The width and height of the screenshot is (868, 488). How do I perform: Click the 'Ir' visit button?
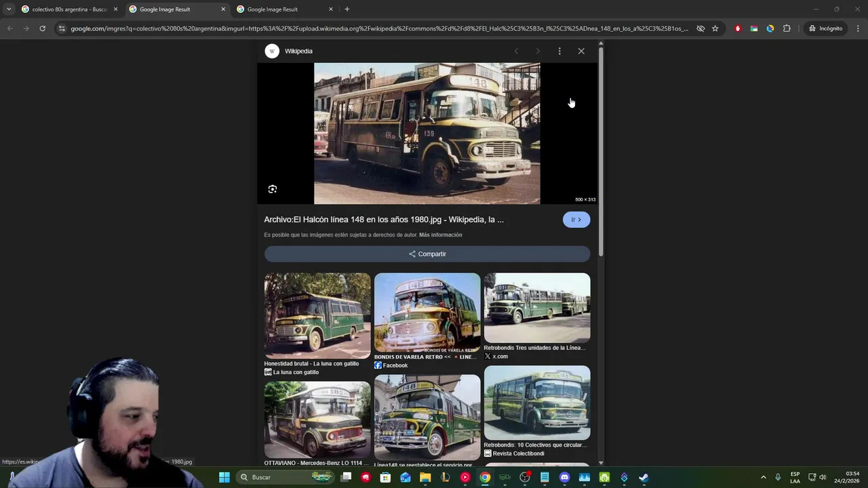[x=576, y=220]
